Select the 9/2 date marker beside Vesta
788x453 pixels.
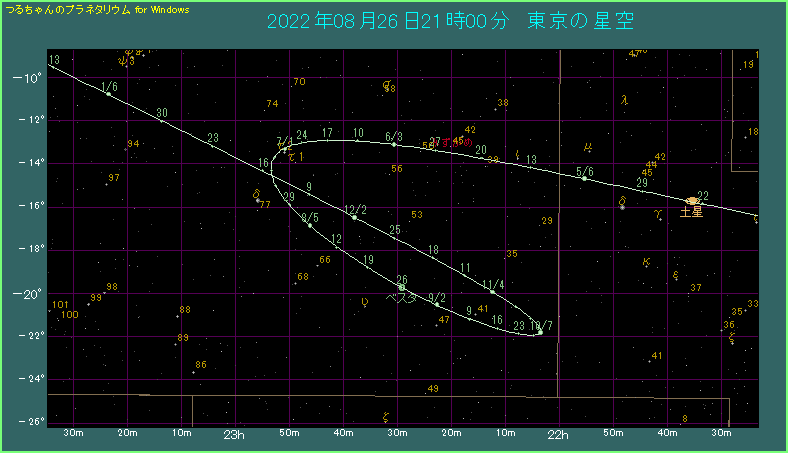437,304
